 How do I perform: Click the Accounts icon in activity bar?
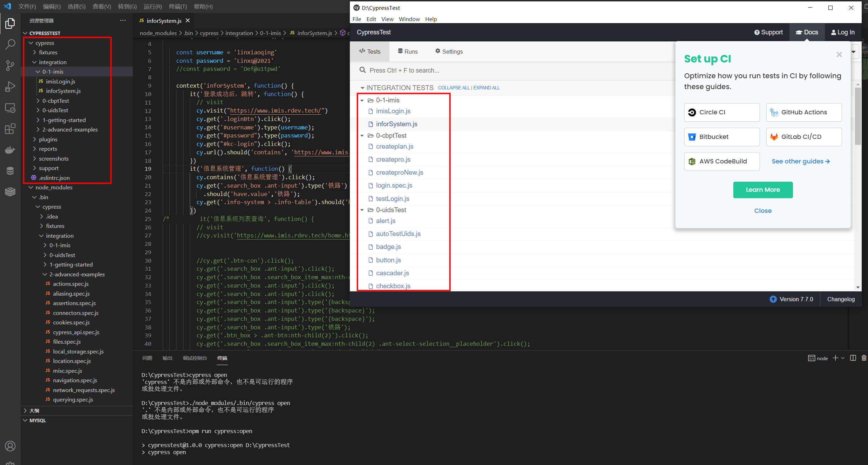click(x=10, y=446)
